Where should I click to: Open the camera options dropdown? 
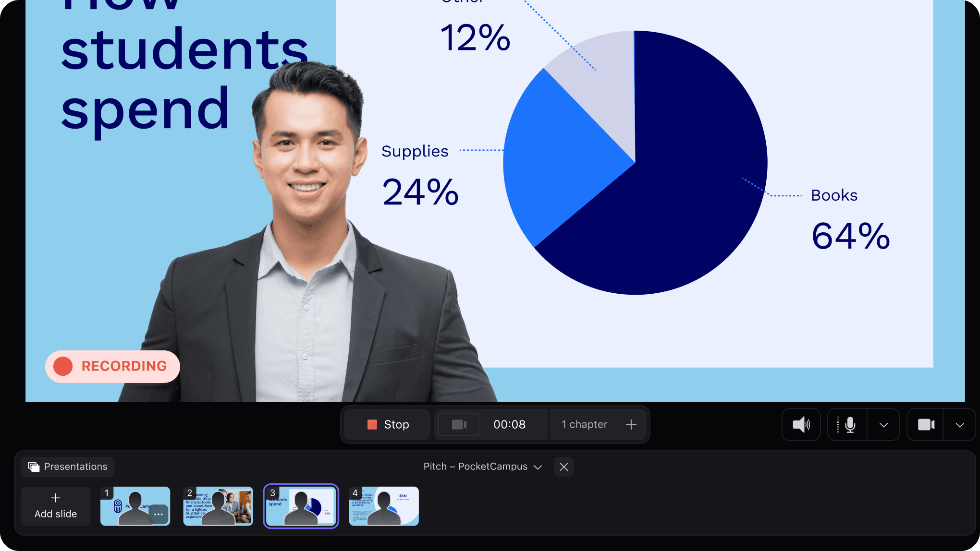[959, 425]
